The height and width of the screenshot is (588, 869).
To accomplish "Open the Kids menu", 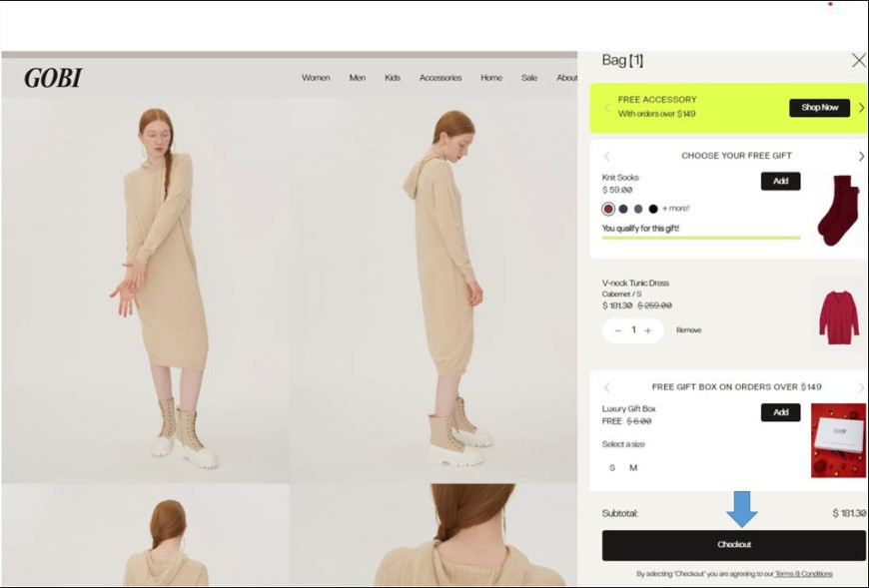I will [x=393, y=78].
